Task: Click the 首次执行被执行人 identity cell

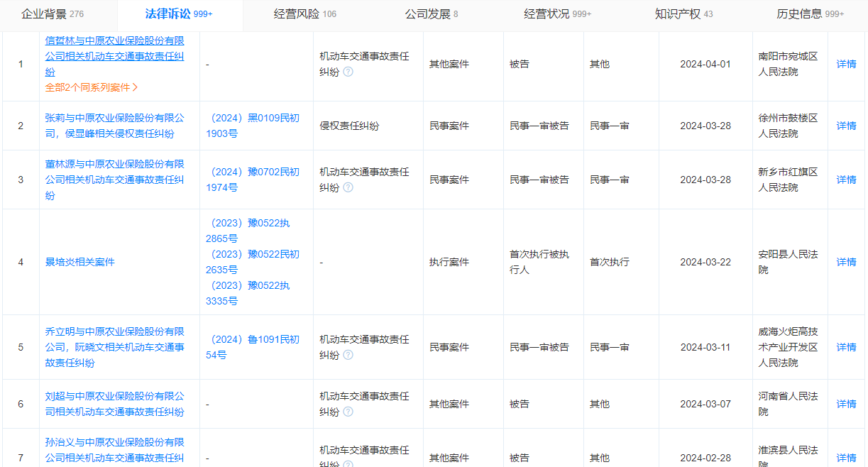Action: (539, 262)
